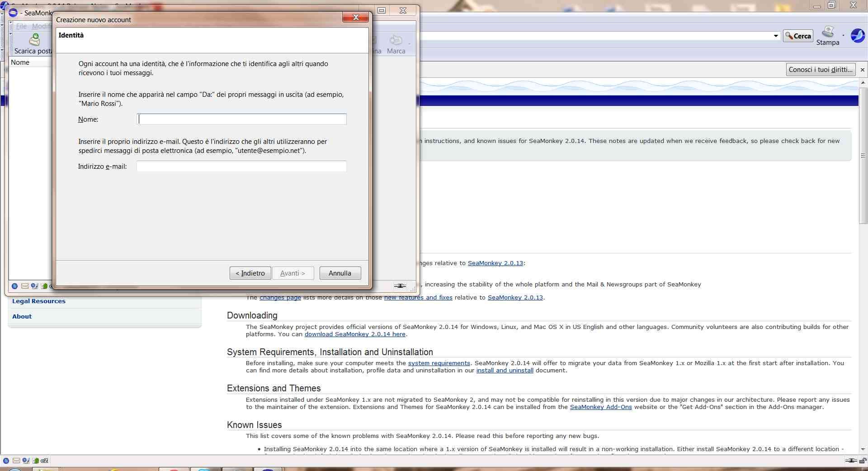The height and width of the screenshot is (471, 868).
Task: Click into the Indirizzo e-mail field
Action: (x=241, y=167)
